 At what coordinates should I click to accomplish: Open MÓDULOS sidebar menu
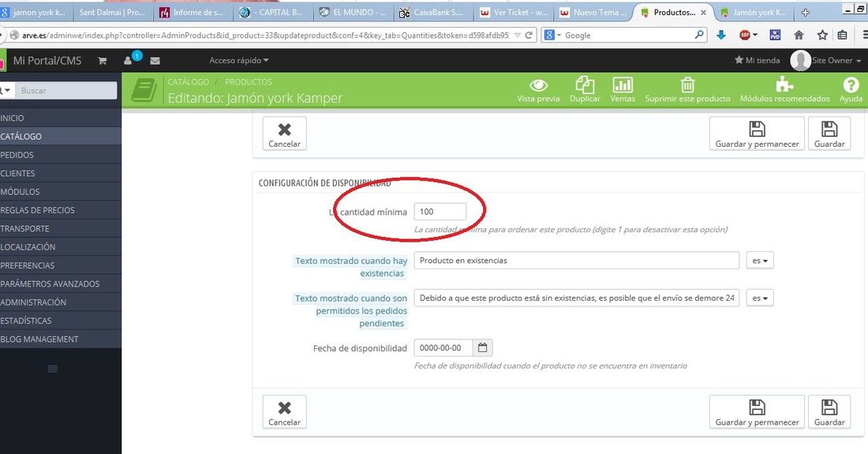click(x=60, y=192)
